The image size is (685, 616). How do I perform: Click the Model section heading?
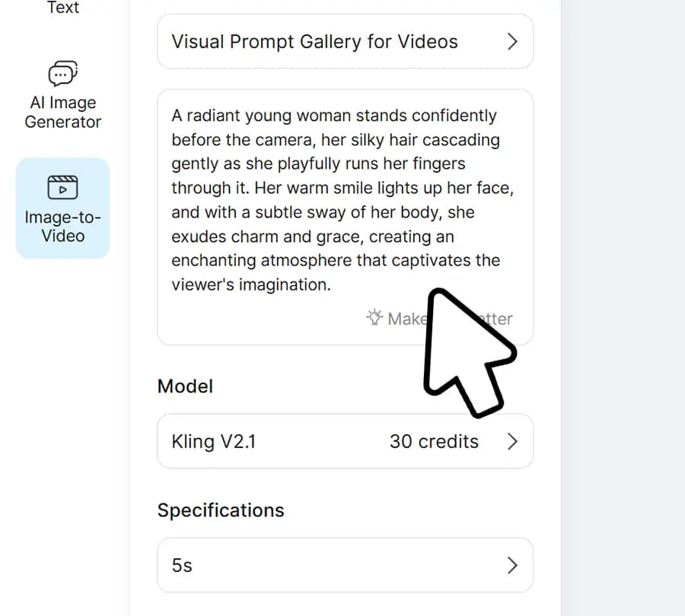(x=185, y=386)
